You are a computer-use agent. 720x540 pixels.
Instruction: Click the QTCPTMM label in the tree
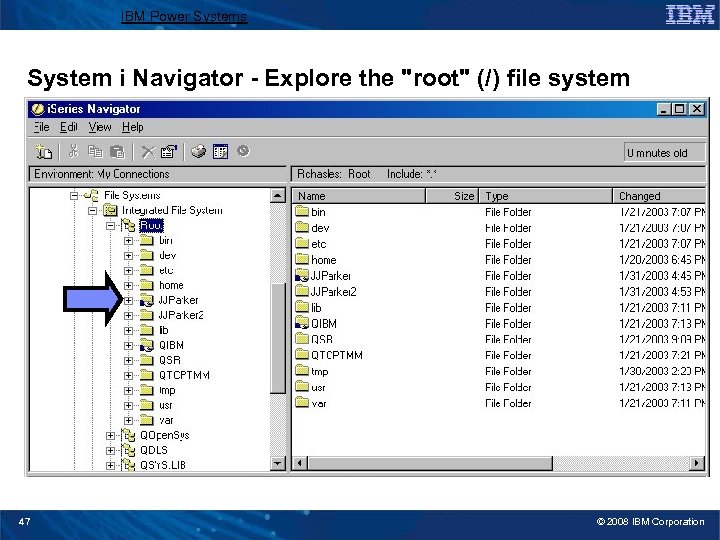(184, 375)
